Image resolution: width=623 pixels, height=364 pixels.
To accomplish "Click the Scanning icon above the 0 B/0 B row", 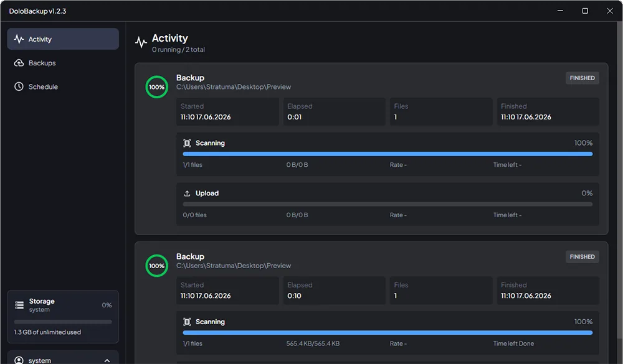I will coord(187,143).
